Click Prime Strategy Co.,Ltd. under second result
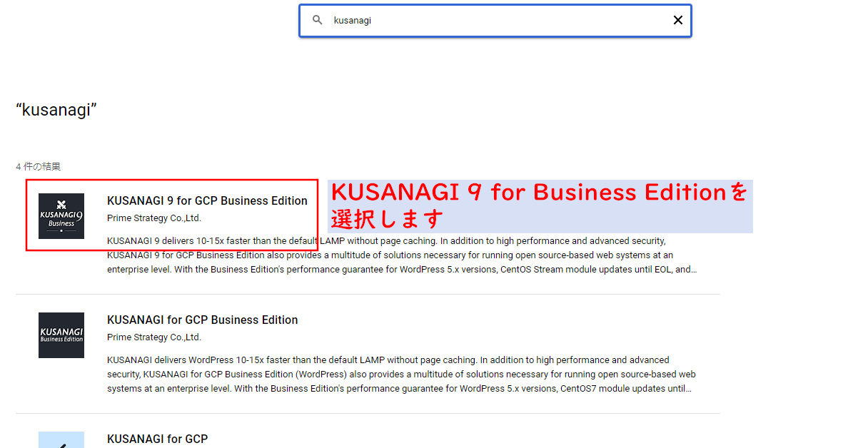 pos(154,337)
